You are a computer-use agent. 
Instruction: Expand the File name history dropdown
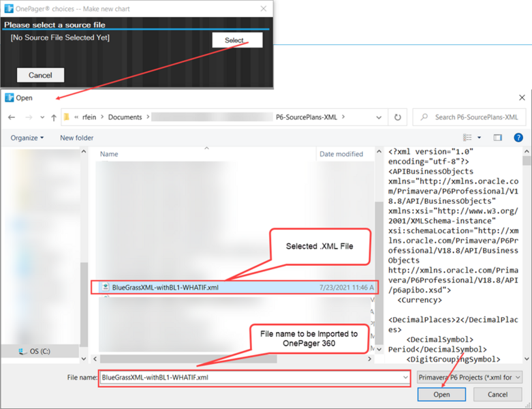405,378
